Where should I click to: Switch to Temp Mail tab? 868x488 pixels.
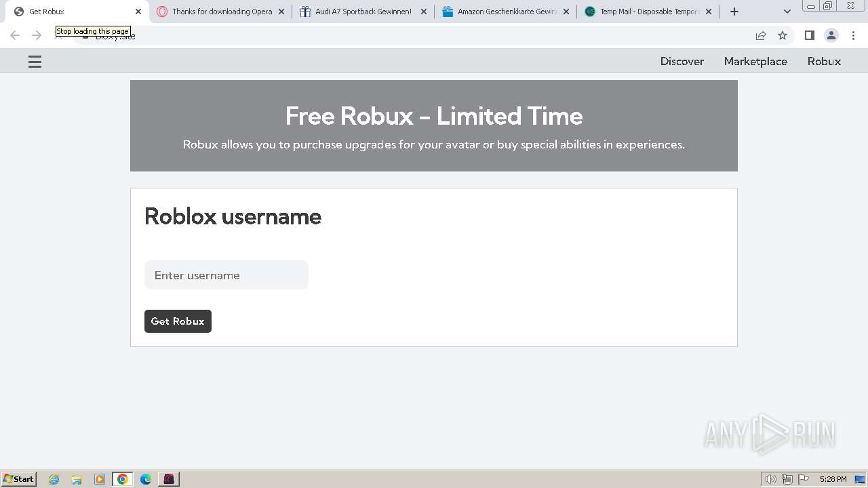click(x=648, y=12)
